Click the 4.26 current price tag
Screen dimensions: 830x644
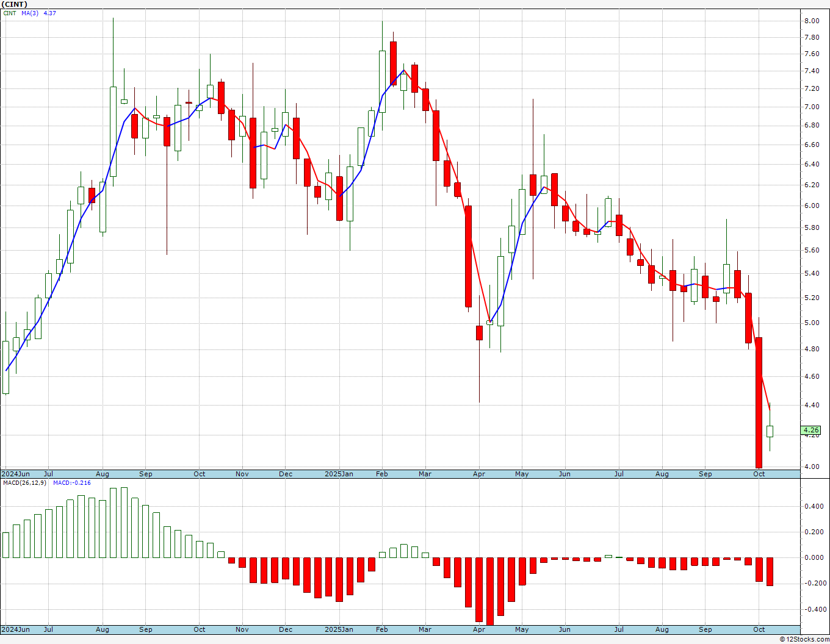click(x=811, y=430)
